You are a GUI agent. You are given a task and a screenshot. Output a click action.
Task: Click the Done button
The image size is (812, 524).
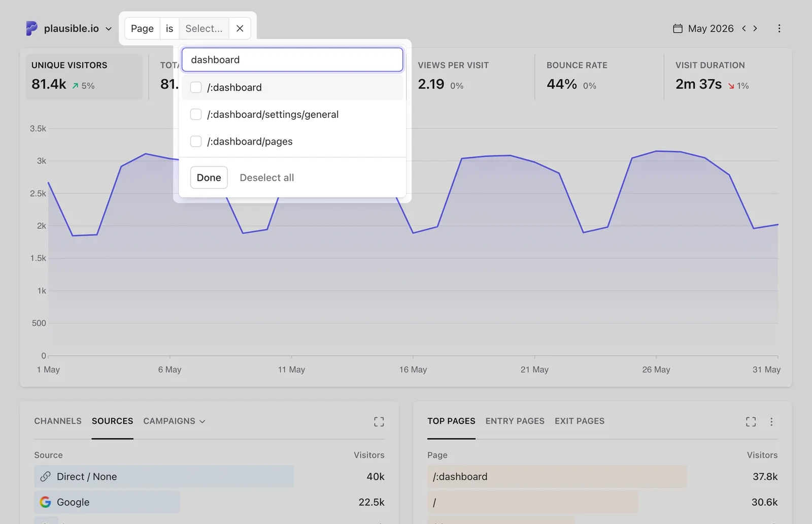point(209,178)
